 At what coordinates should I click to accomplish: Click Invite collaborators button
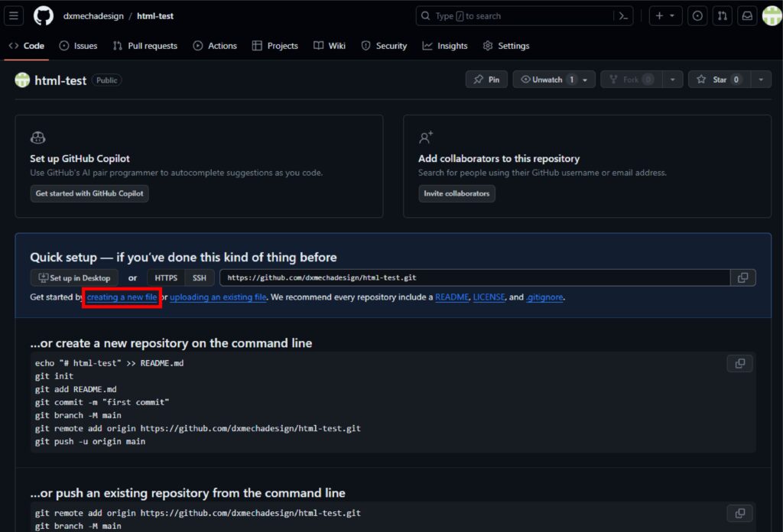point(456,193)
